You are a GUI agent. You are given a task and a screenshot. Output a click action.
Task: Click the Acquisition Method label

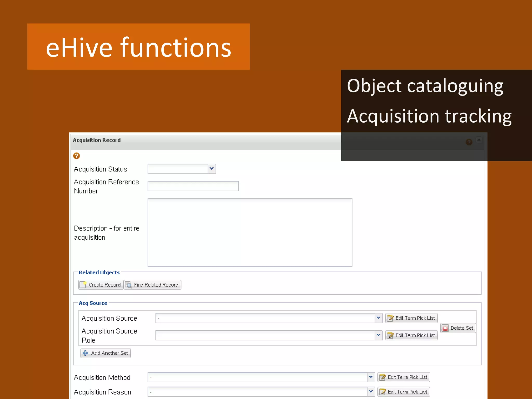coord(102,377)
